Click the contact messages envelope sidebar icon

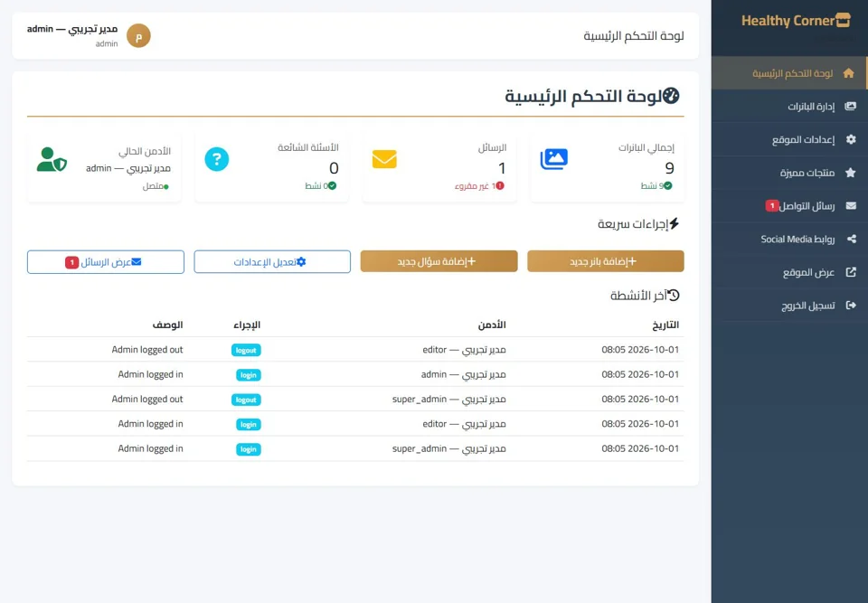point(851,206)
